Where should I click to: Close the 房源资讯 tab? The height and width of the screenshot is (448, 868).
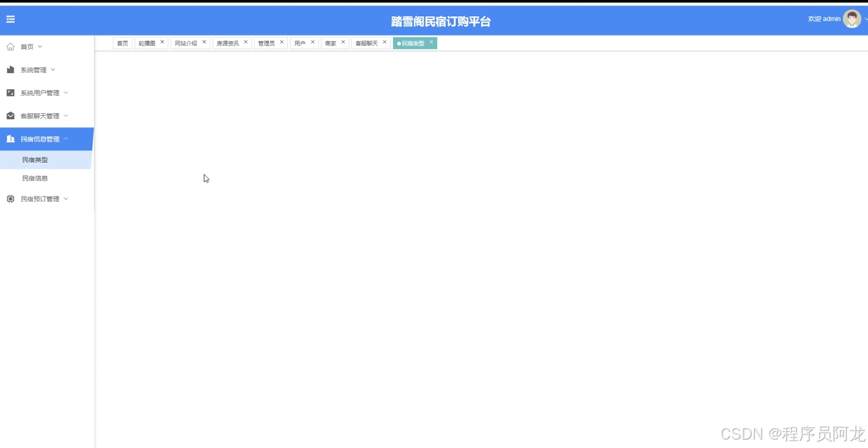tap(246, 42)
